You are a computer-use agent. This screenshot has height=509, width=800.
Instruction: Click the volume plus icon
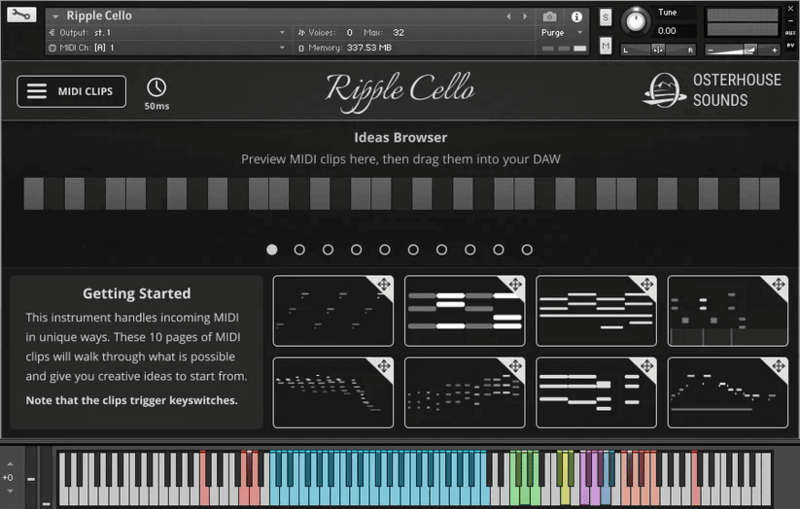pos(774,50)
